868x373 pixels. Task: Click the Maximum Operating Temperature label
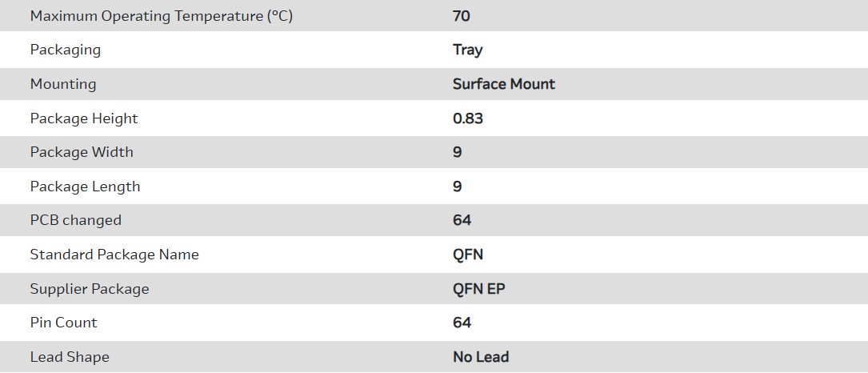click(x=161, y=16)
